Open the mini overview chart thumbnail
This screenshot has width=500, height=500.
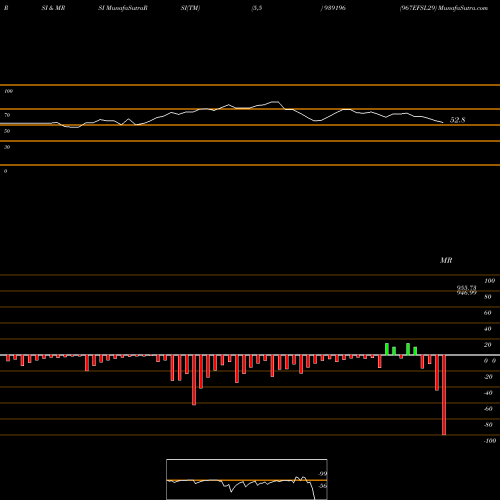[247, 479]
